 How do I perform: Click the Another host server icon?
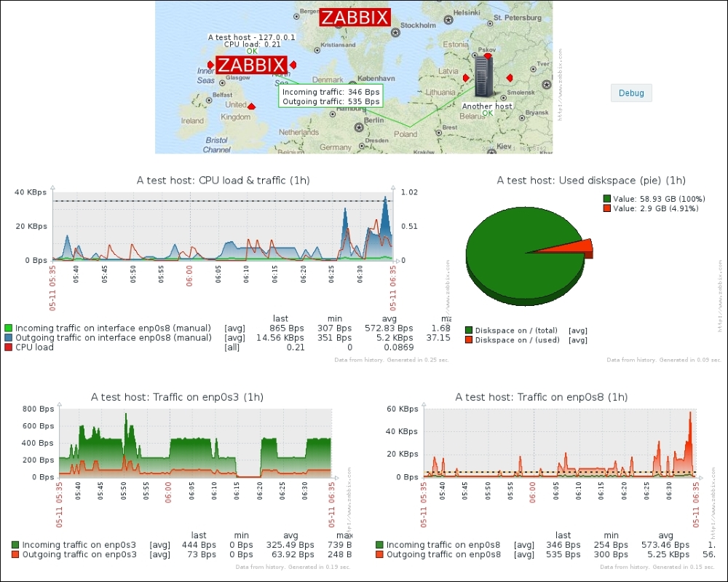click(485, 76)
